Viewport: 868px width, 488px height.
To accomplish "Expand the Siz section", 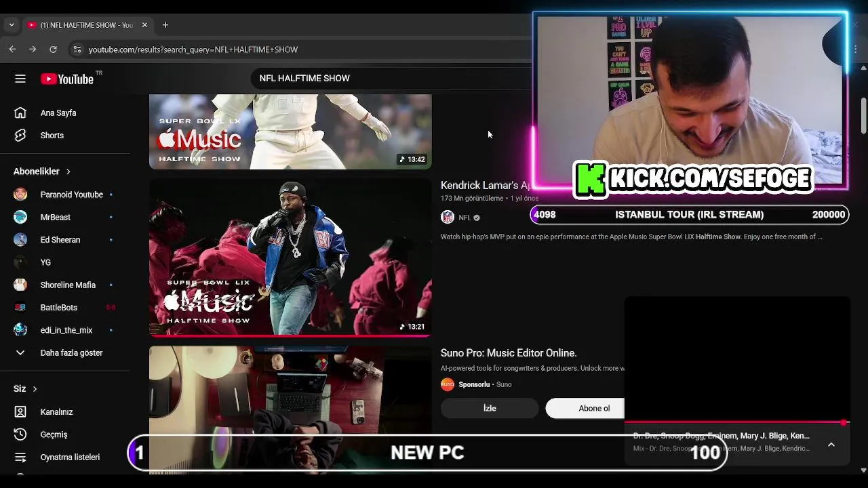I will [26, 388].
